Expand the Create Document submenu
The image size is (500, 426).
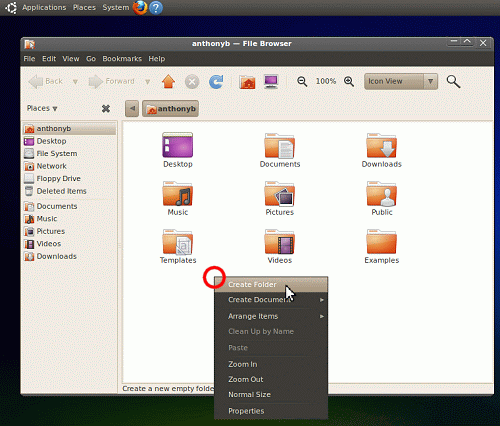coord(271,300)
